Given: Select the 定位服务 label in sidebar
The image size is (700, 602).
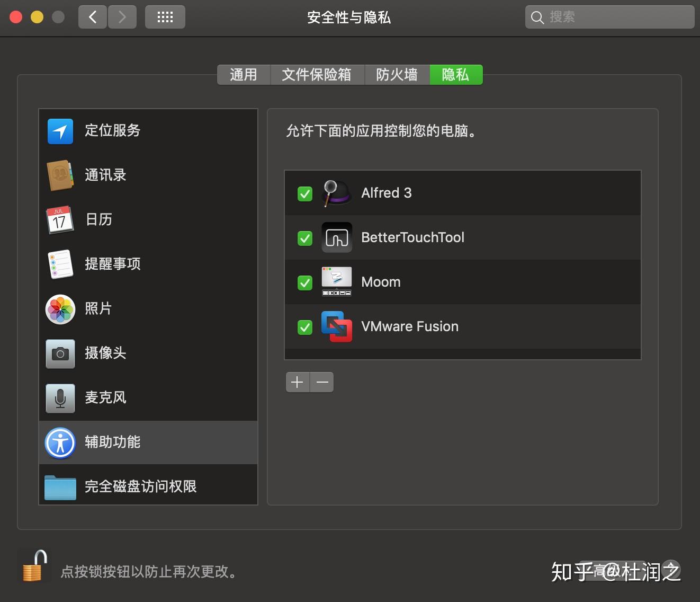Looking at the screenshot, I should coord(113,130).
